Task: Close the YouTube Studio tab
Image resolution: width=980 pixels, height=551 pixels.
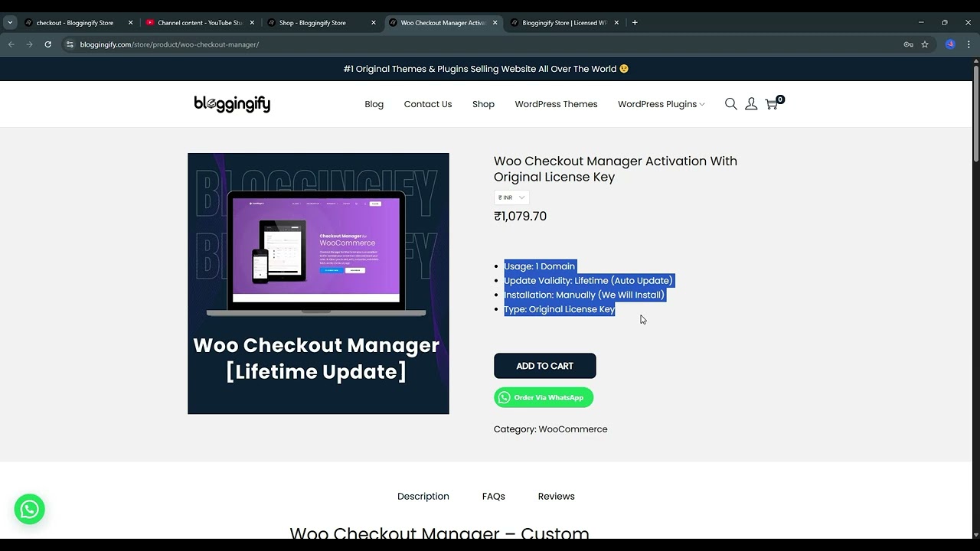Action: point(252,22)
